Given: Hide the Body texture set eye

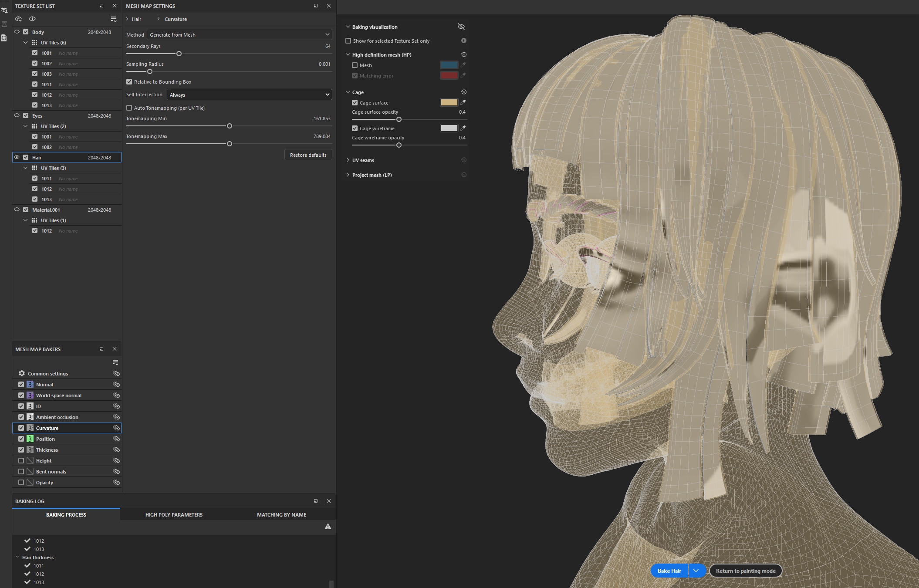Looking at the screenshot, I should click(17, 32).
